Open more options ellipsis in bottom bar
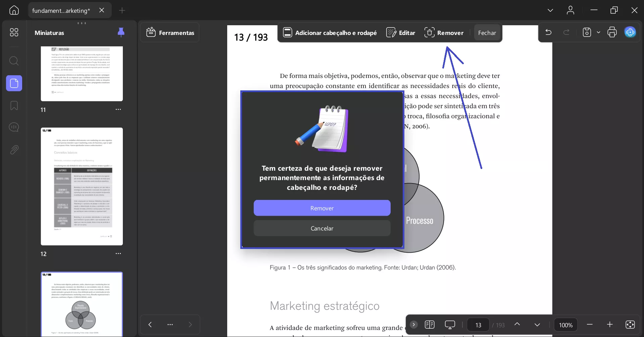This screenshot has width=644, height=337. tap(170, 324)
